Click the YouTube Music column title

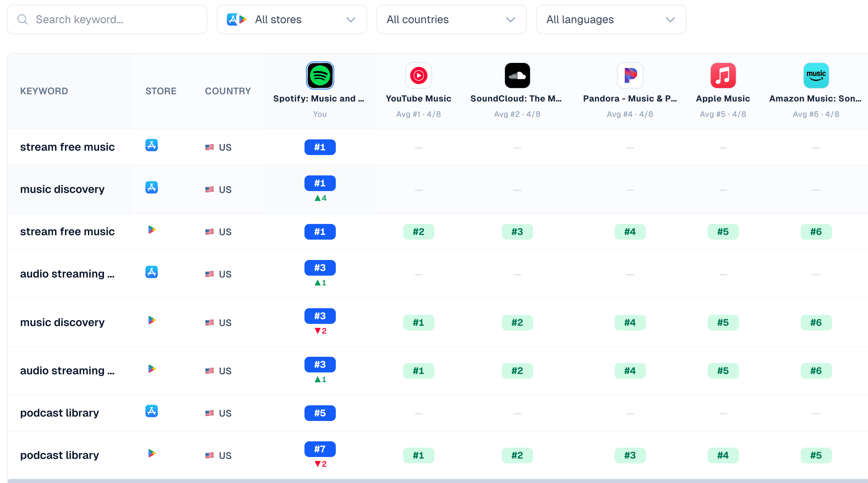(418, 98)
